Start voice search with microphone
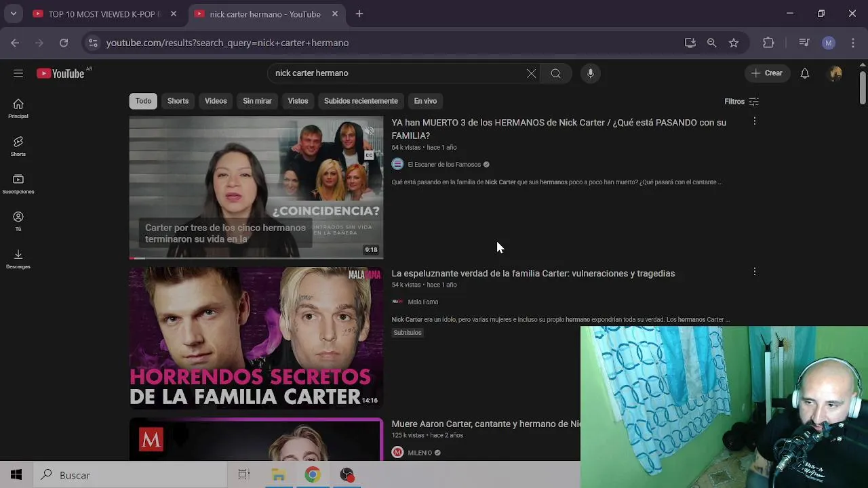The width and height of the screenshot is (868, 488). coord(591,73)
